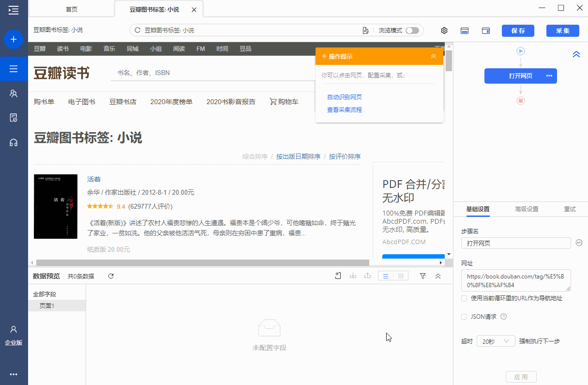Click the blue plus new task button
Screen dimensions: 588x385
pyautogui.click(x=14, y=39)
